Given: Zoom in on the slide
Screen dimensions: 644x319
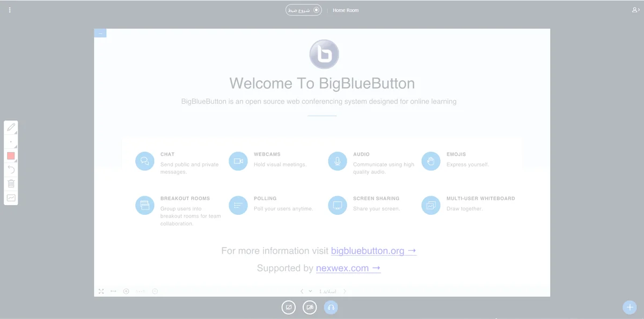Looking at the screenshot, I should tap(126, 291).
